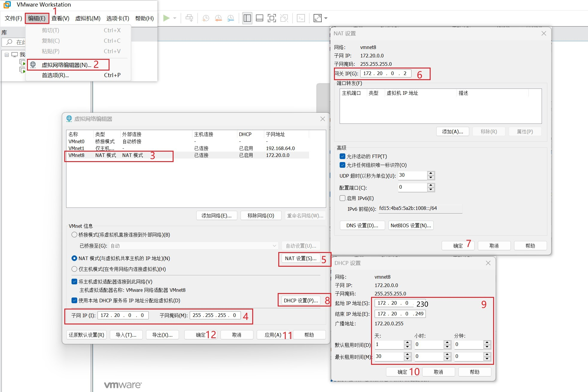Enable the IPv6 checkbox

(x=343, y=198)
